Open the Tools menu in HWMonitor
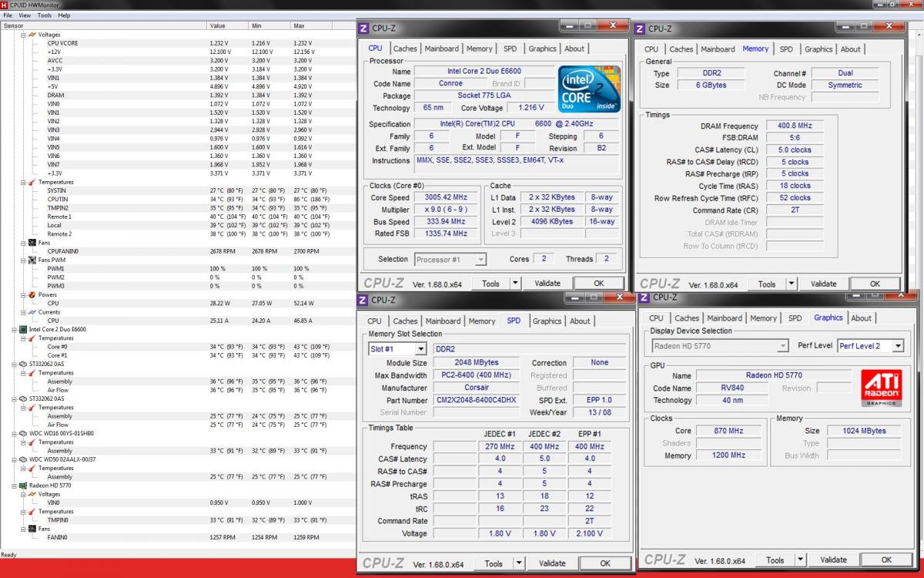 tap(45, 15)
